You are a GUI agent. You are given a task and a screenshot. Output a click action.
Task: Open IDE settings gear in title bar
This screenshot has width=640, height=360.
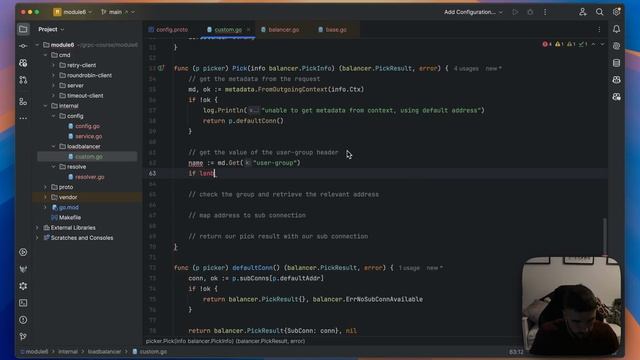(616, 12)
